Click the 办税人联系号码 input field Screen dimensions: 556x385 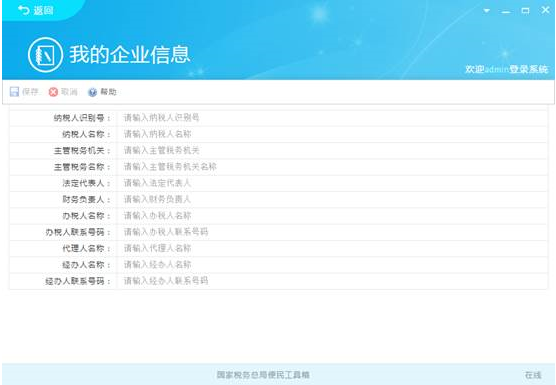point(333,232)
